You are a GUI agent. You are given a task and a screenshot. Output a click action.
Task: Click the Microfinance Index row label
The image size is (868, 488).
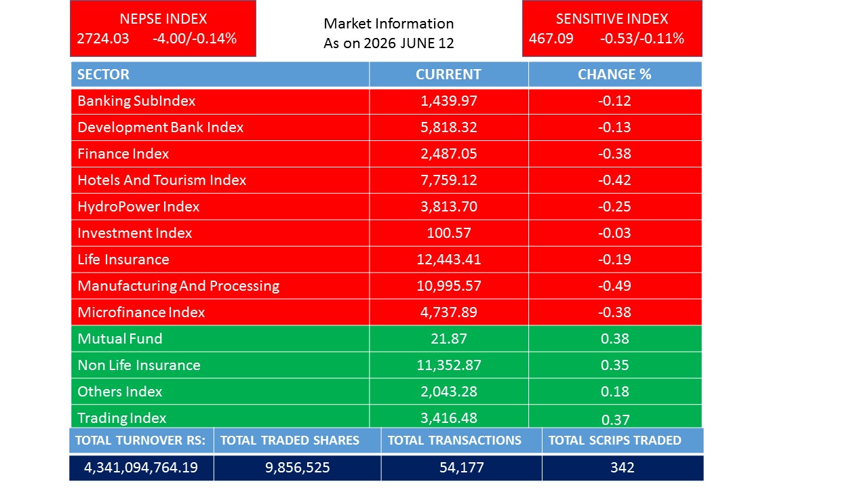(141, 312)
